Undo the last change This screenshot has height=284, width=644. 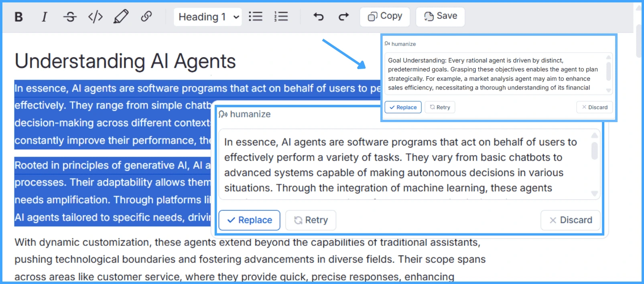(x=319, y=16)
